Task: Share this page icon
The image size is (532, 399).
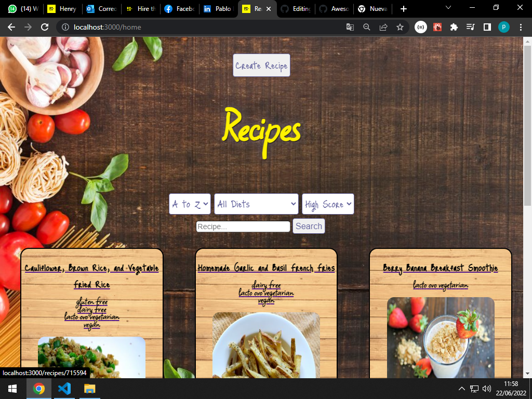Action: click(x=383, y=27)
